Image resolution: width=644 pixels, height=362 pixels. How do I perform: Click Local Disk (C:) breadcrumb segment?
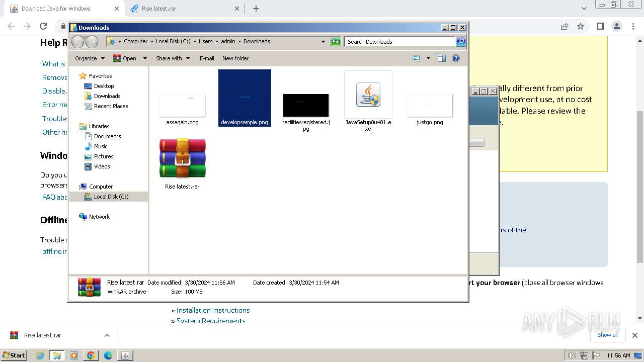[173, 42]
